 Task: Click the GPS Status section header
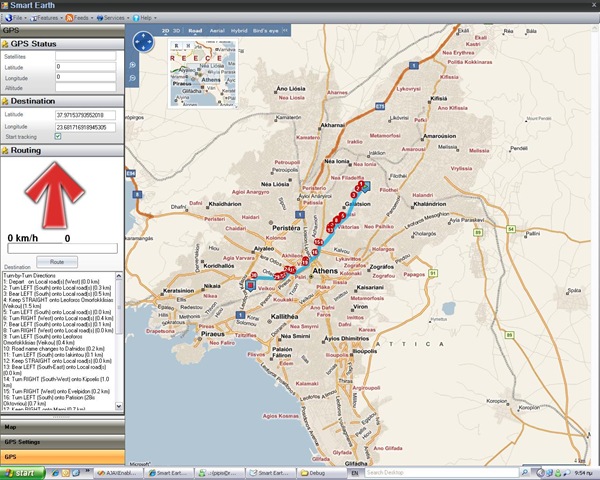(62, 44)
